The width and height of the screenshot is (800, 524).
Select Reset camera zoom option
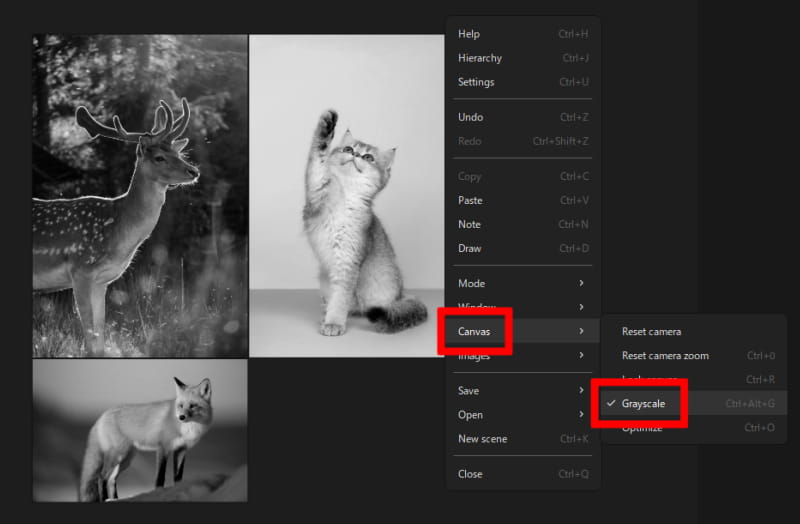(665, 355)
